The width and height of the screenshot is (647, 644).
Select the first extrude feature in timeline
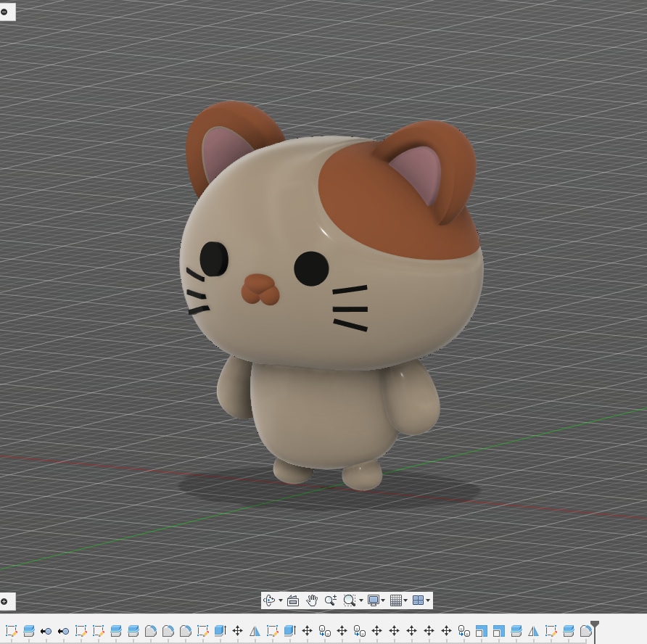(221, 631)
